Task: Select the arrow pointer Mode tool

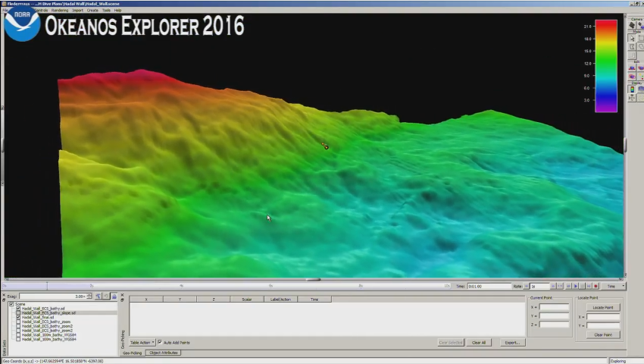Action: [632, 38]
